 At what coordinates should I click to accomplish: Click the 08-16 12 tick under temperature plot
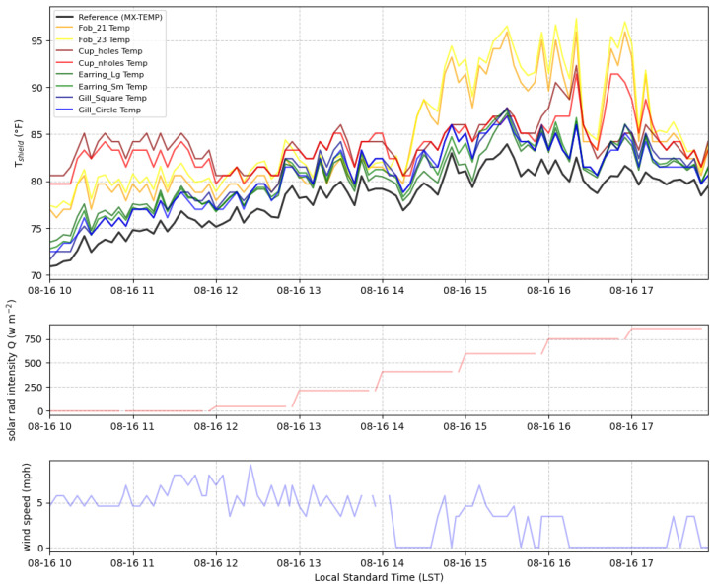tap(216, 290)
